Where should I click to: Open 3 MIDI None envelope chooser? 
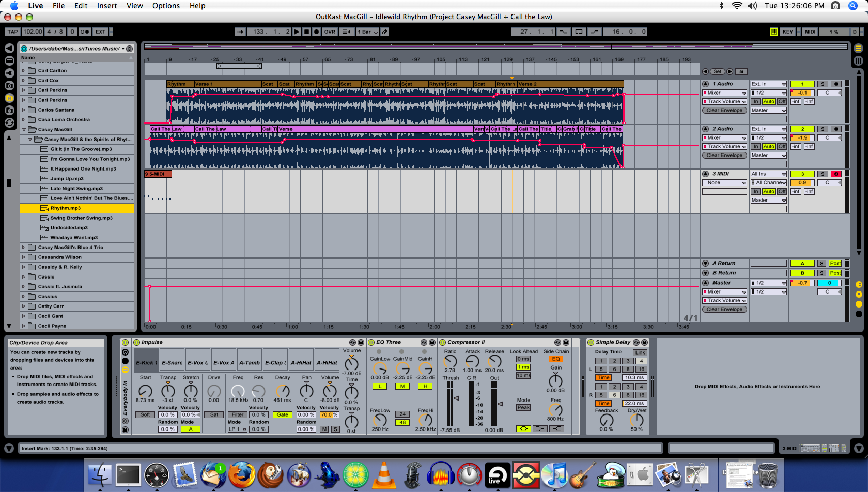pos(724,183)
